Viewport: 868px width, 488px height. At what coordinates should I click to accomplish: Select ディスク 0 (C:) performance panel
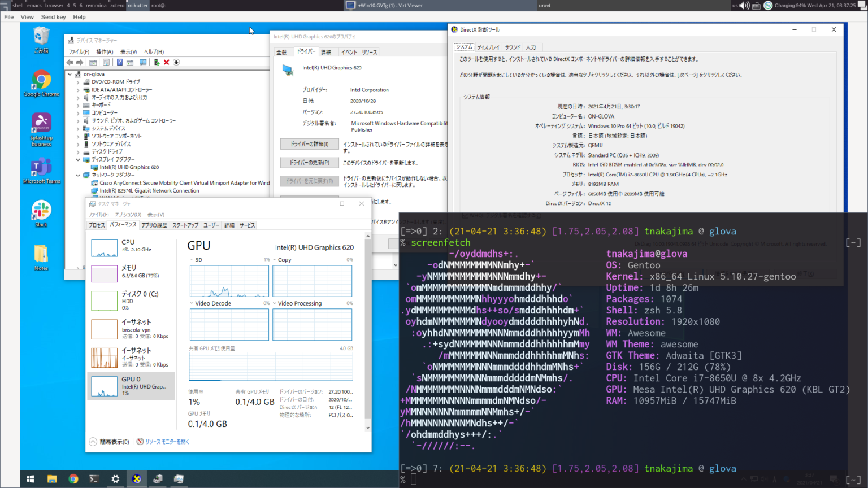coord(131,300)
